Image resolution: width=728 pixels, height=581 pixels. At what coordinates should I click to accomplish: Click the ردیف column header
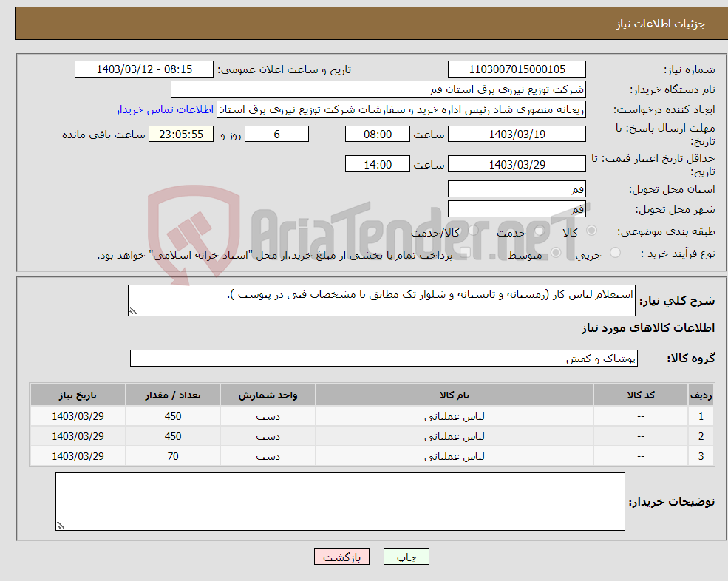click(x=701, y=395)
